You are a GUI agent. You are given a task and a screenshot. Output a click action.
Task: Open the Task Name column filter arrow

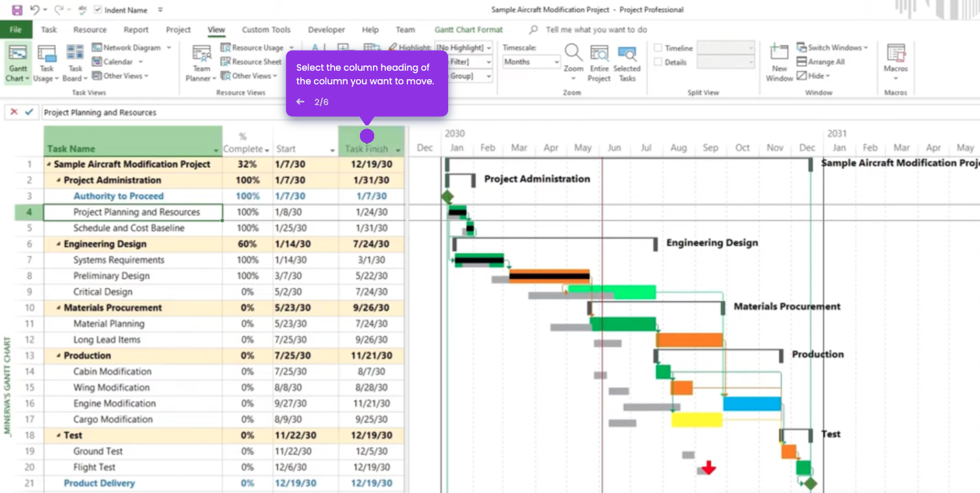click(x=217, y=150)
